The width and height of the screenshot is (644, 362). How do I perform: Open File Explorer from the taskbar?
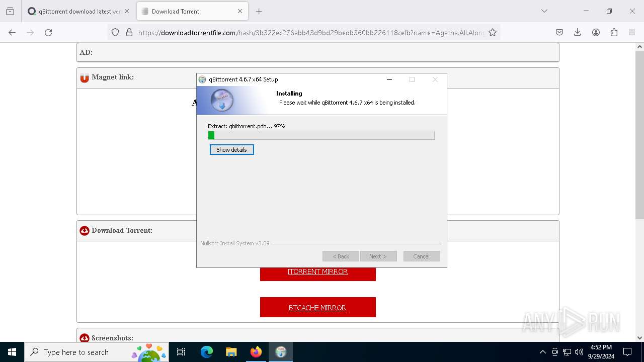tap(231, 352)
